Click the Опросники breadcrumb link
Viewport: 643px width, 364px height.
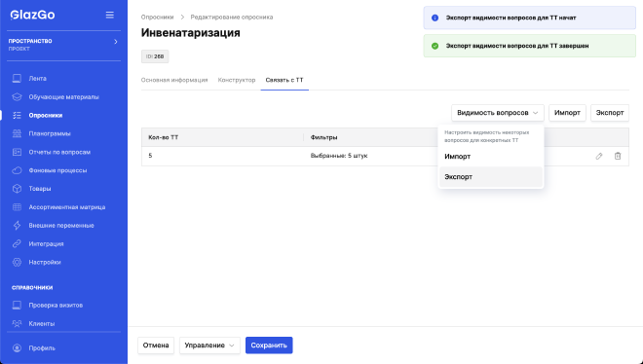point(157,18)
